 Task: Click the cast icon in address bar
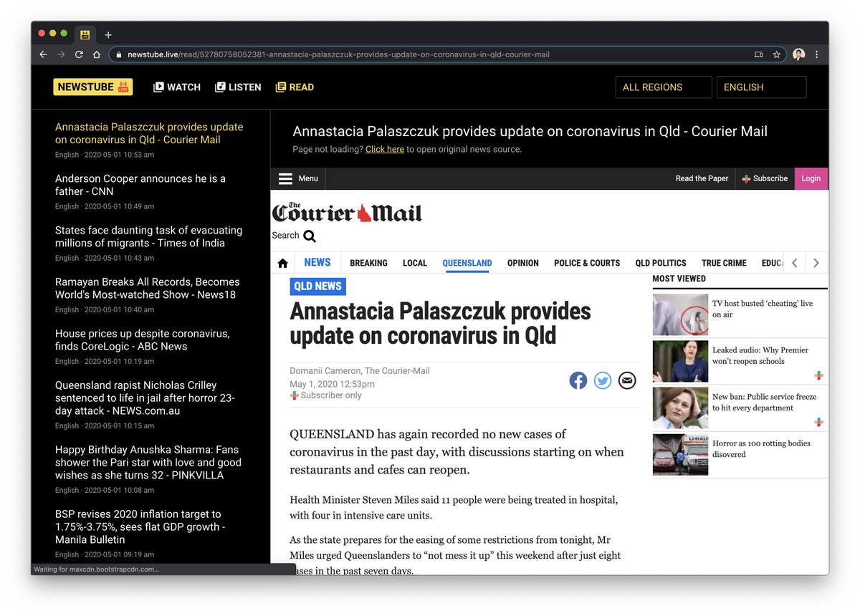point(759,54)
